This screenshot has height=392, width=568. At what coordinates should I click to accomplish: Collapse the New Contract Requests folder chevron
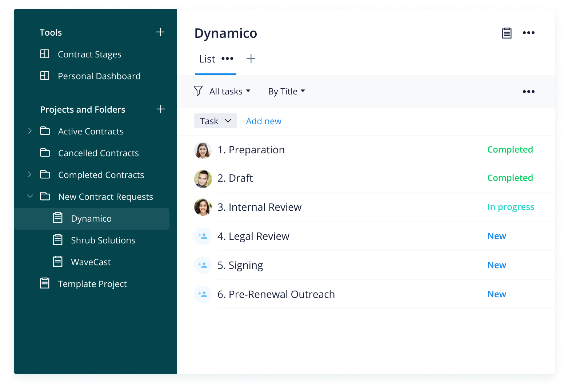pos(30,196)
